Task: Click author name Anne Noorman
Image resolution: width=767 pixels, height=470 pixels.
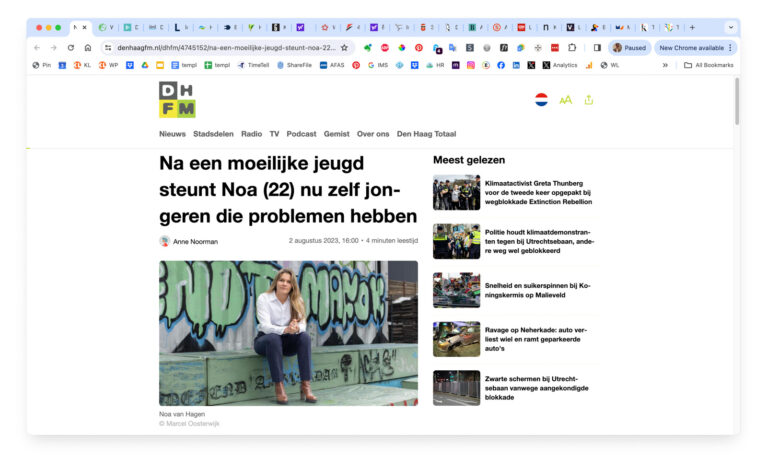Action: [x=195, y=241]
